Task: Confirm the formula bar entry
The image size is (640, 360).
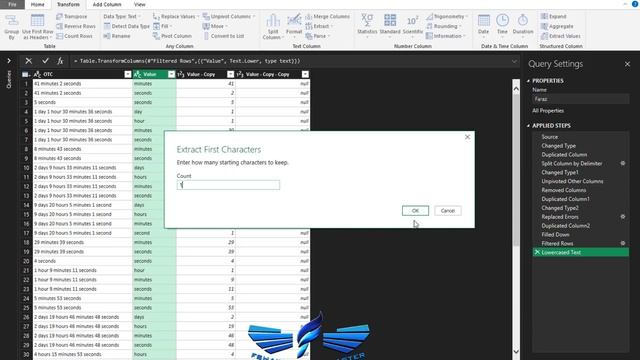Action: 45,61
